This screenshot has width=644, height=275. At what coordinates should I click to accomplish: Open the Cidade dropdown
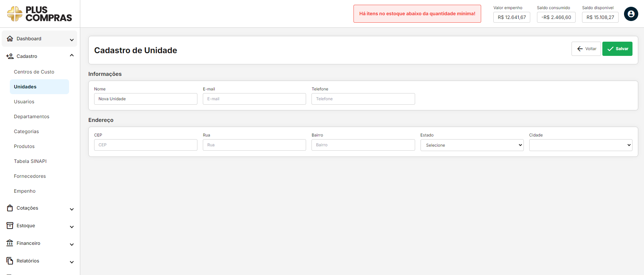click(580, 145)
